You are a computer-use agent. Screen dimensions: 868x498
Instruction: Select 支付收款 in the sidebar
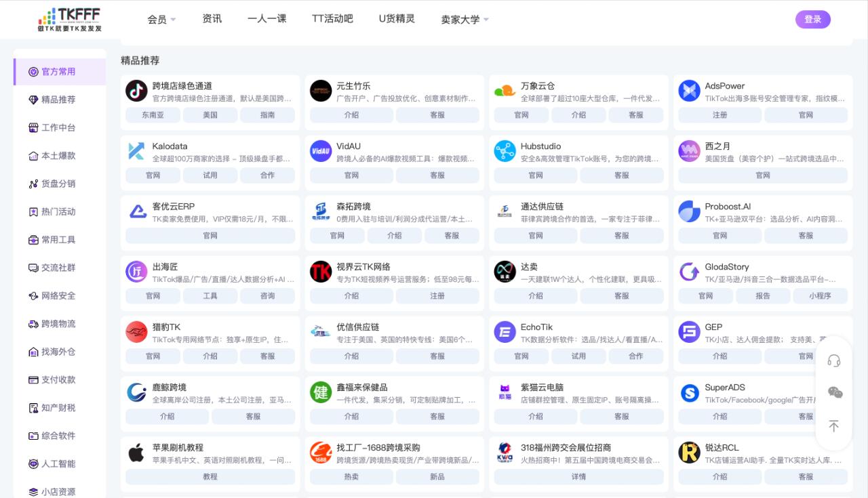(60, 380)
